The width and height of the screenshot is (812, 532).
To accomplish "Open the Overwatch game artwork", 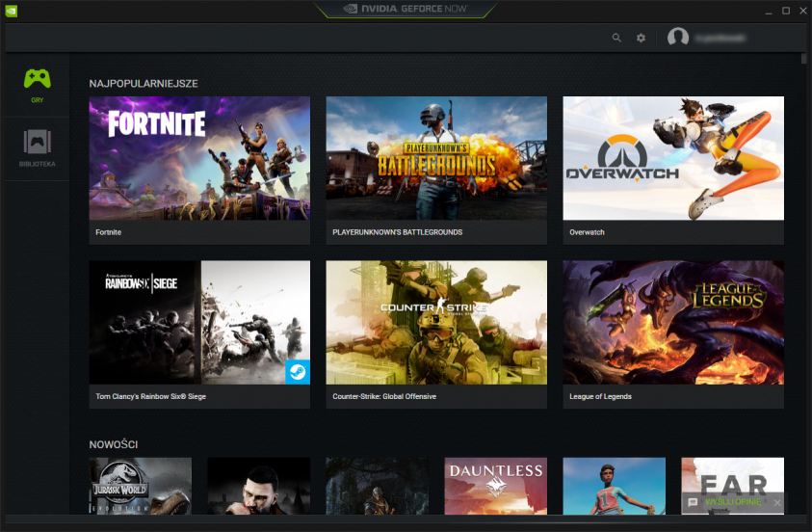I will point(673,158).
